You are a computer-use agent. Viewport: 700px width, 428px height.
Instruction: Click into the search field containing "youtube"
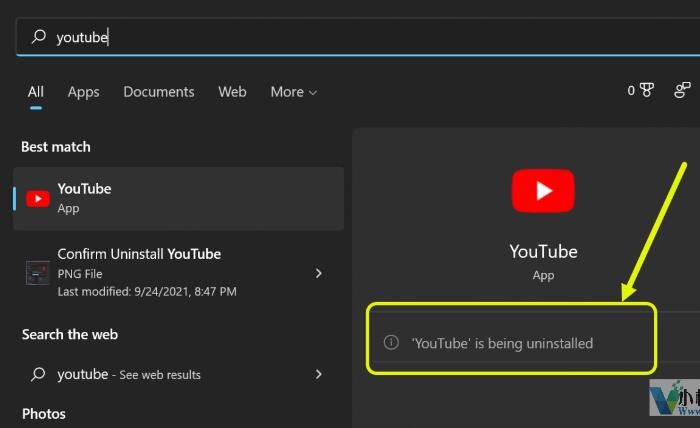(357, 37)
